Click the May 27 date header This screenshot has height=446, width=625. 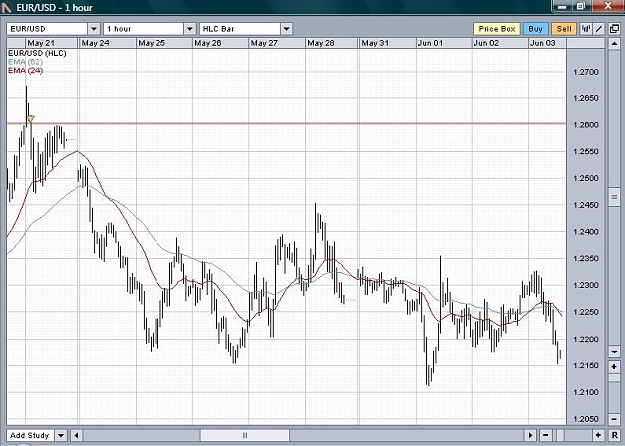coord(277,43)
